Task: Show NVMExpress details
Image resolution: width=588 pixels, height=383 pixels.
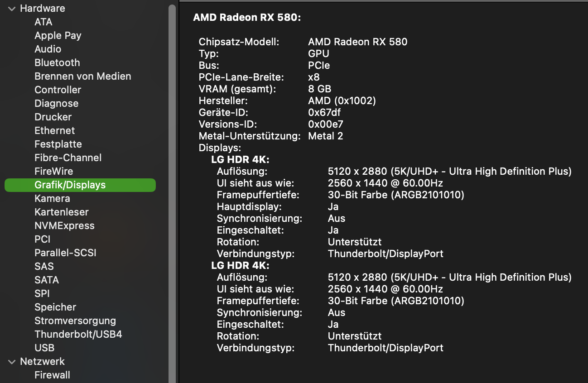Action: (x=65, y=225)
